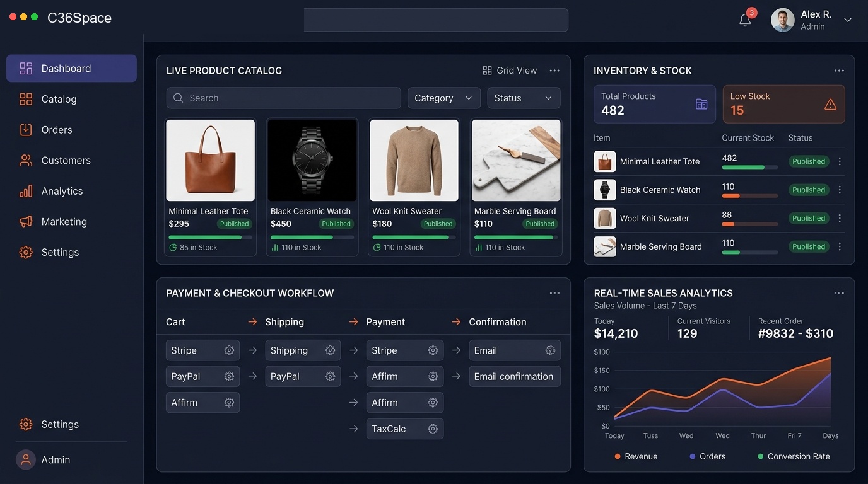Click the Low Stock warning triangle
Image resolution: width=868 pixels, height=484 pixels.
(830, 104)
